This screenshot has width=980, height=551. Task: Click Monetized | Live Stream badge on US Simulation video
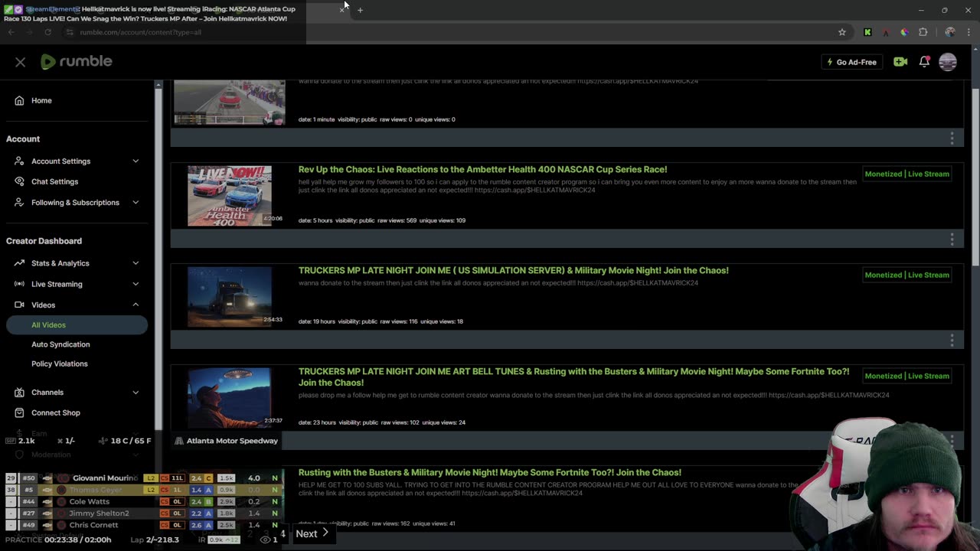906,275
